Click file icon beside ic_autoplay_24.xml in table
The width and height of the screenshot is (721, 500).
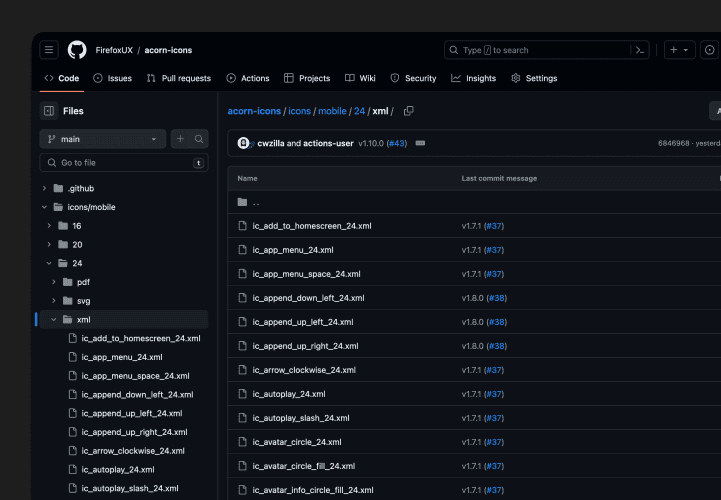click(242, 394)
